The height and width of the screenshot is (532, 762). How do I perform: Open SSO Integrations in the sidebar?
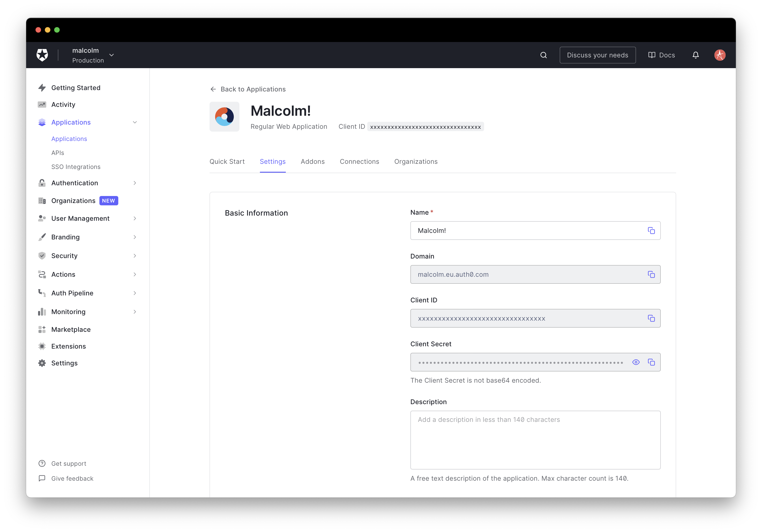click(x=76, y=167)
